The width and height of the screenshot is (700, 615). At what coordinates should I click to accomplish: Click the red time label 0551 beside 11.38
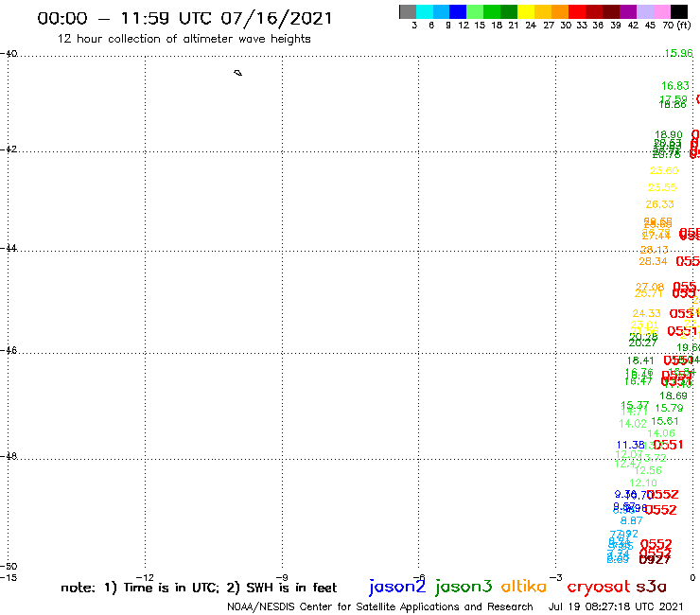click(668, 445)
